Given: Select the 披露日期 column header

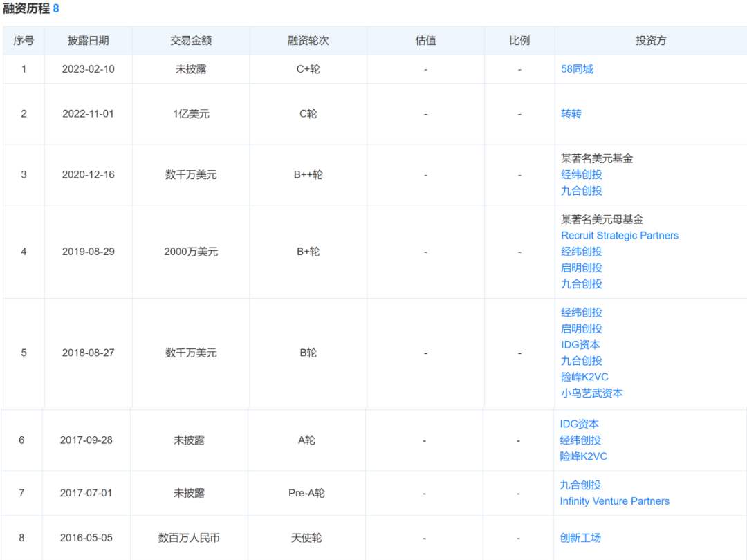Looking at the screenshot, I should pos(88,41).
